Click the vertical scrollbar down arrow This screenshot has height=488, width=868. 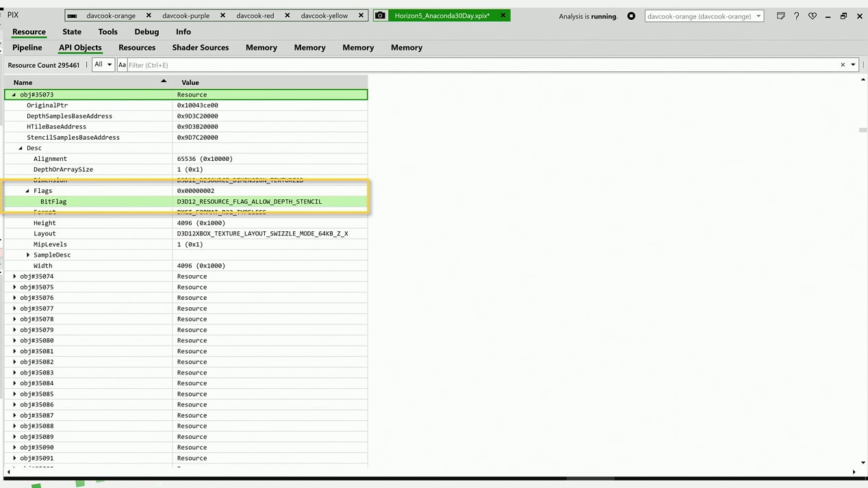[863, 463]
